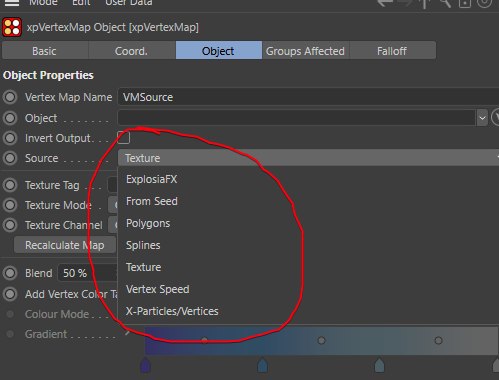
Task: Choose Texture entry in the open list
Action: pos(143,267)
